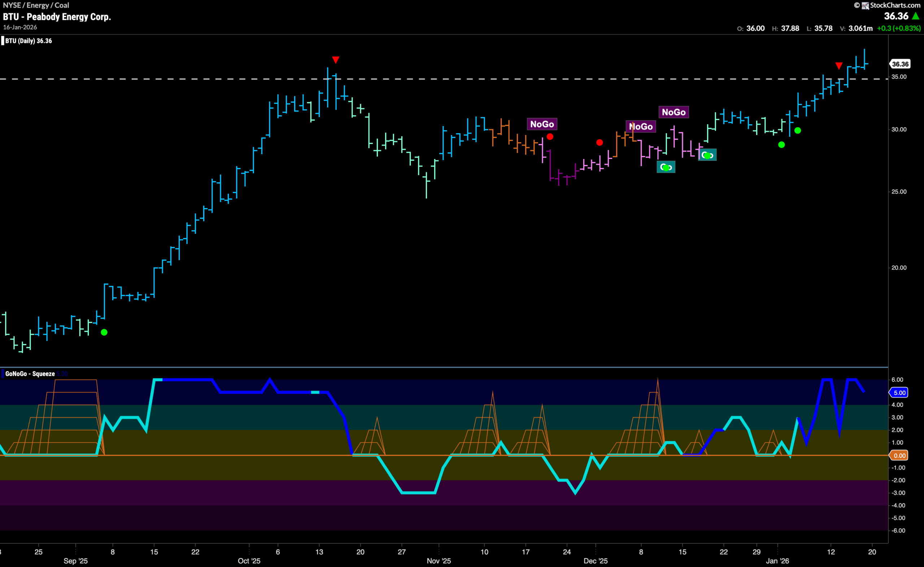The height and width of the screenshot is (567, 924).
Task: Click the green up arrow beside 36.36
Action: pos(916,16)
